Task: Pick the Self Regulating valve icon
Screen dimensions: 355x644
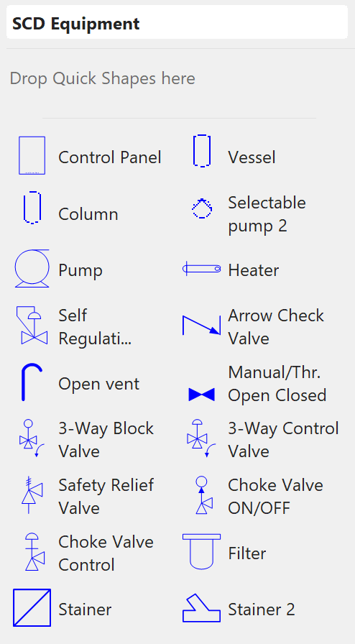Action: pos(32,326)
